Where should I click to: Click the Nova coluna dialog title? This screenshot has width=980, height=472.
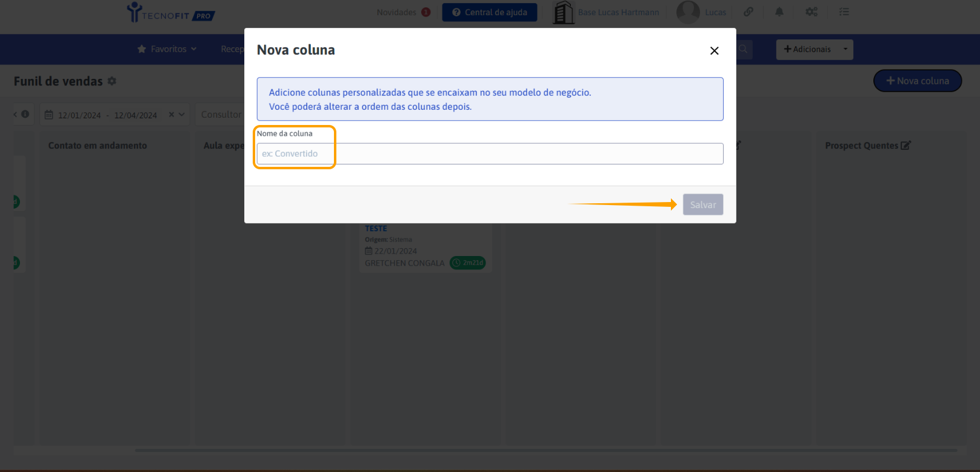click(x=296, y=50)
